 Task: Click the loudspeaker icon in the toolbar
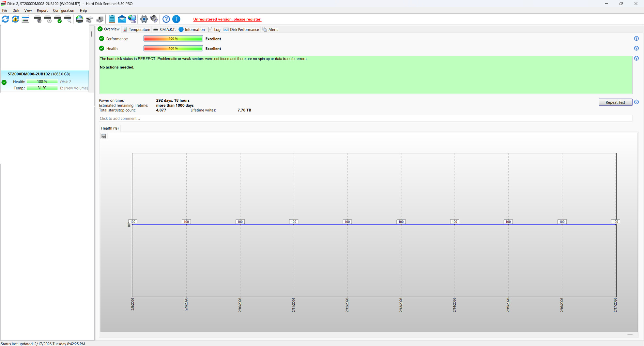click(154, 19)
